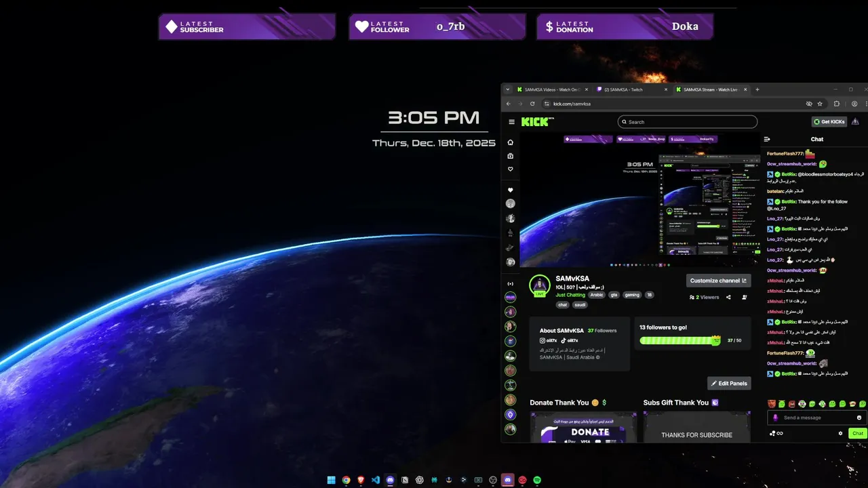Screen dimensions: 868x488
Task: Open browser Extensions puzzle icon
Action: pos(836,104)
